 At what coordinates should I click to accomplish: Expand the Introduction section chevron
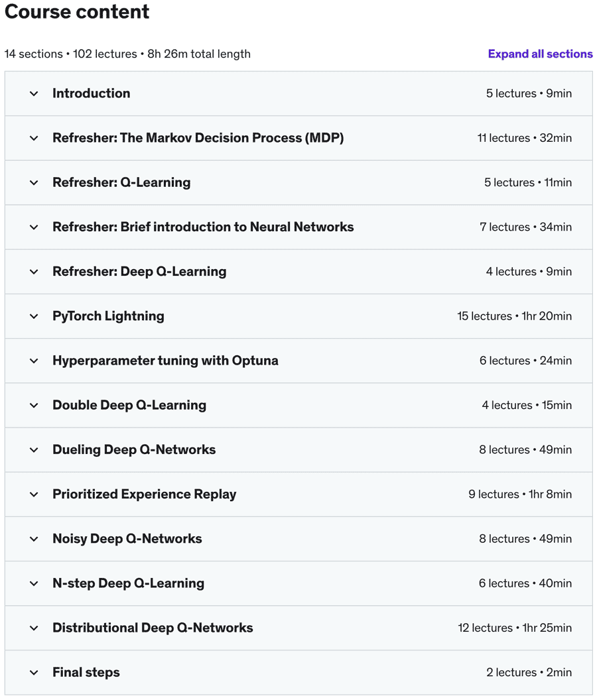34,93
